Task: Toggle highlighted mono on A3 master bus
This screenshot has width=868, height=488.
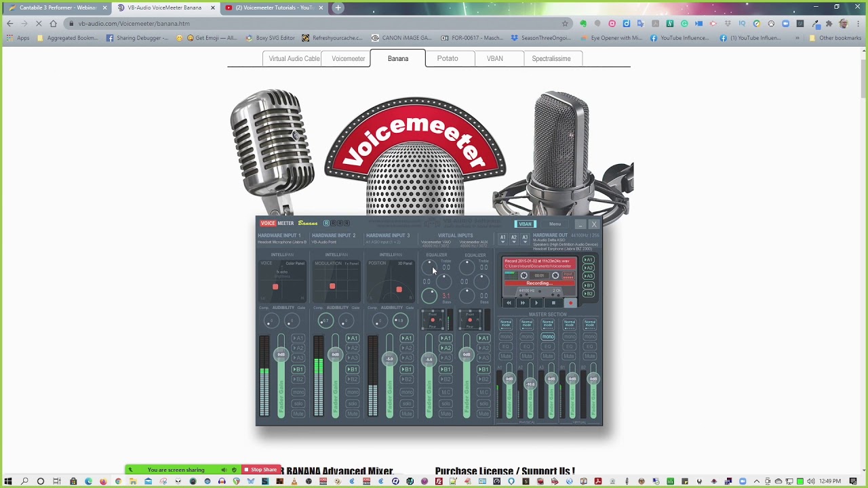Action: point(548,337)
